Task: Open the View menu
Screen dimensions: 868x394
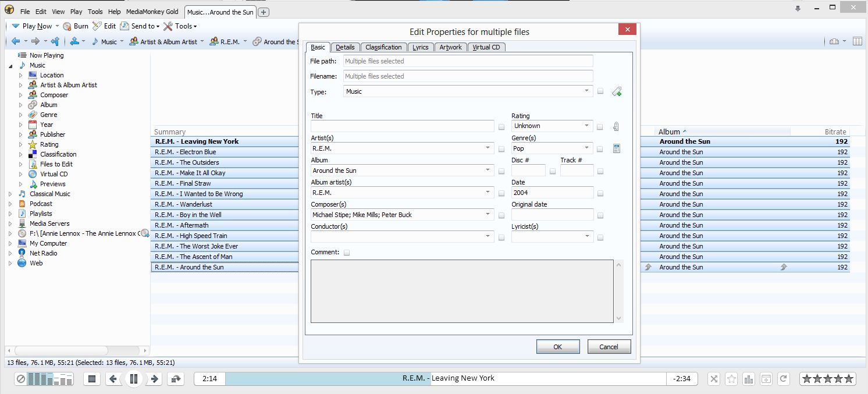Action: 58,12
